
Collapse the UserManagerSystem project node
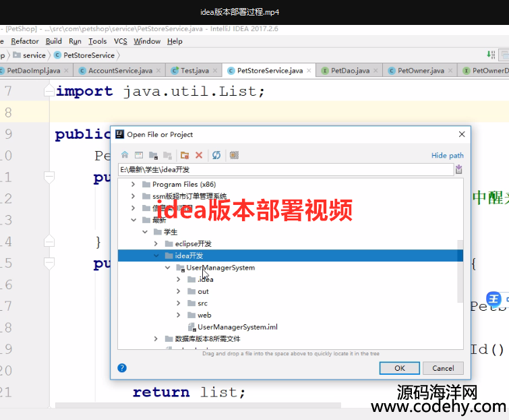(168, 268)
